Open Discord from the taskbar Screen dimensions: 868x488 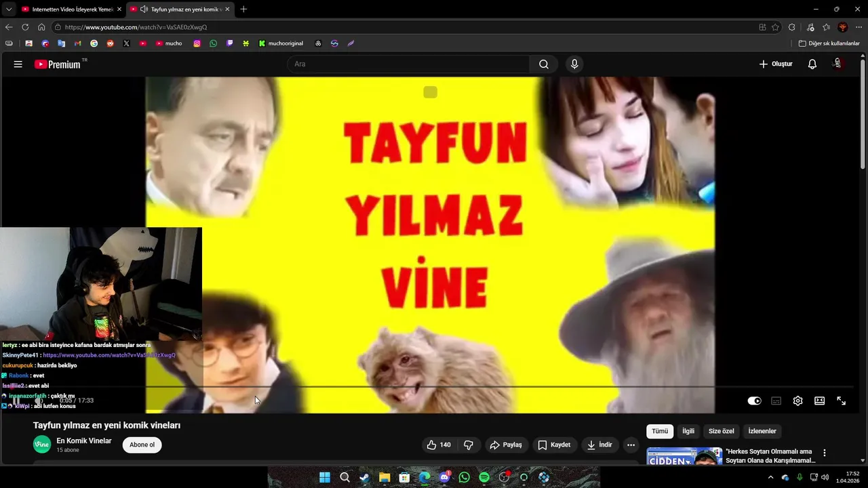click(444, 477)
